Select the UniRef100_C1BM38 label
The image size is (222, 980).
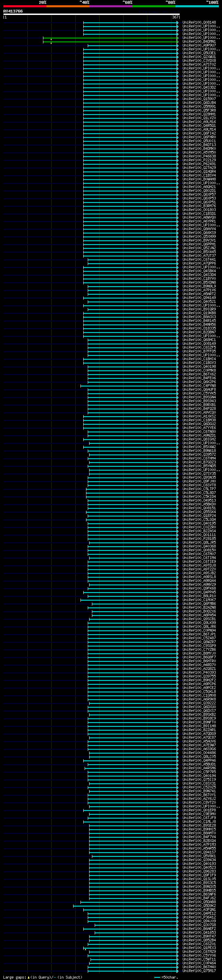pos(199,420)
